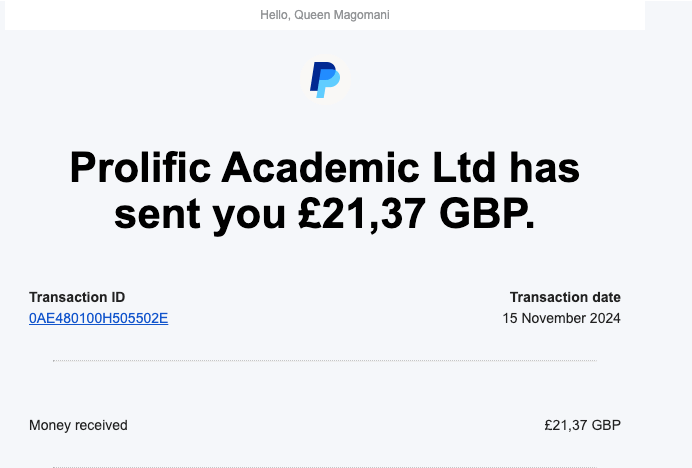Select the Transaction date label

(565, 297)
